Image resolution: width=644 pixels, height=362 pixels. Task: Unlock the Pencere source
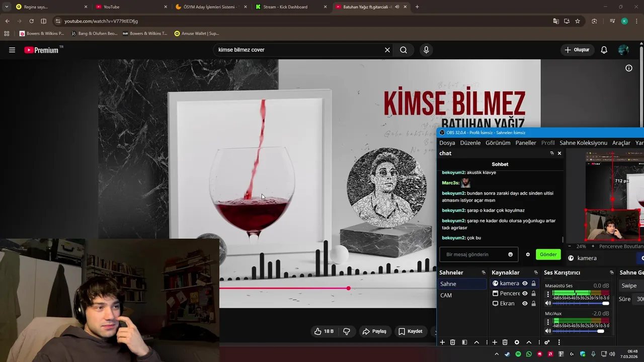click(534, 294)
